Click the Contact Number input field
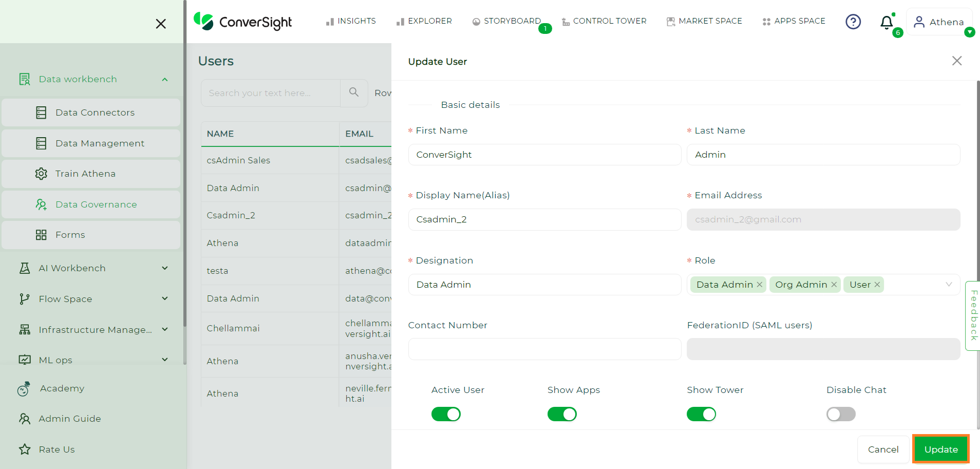980x469 pixels. (544, 349)
